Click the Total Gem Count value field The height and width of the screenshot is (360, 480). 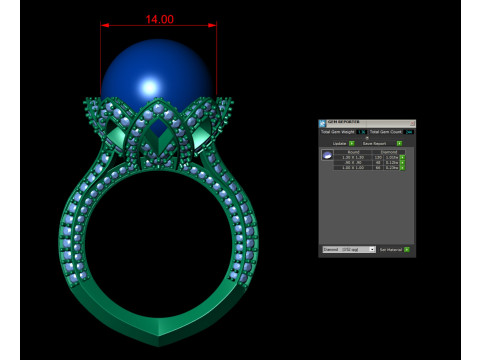coord(409,132)
